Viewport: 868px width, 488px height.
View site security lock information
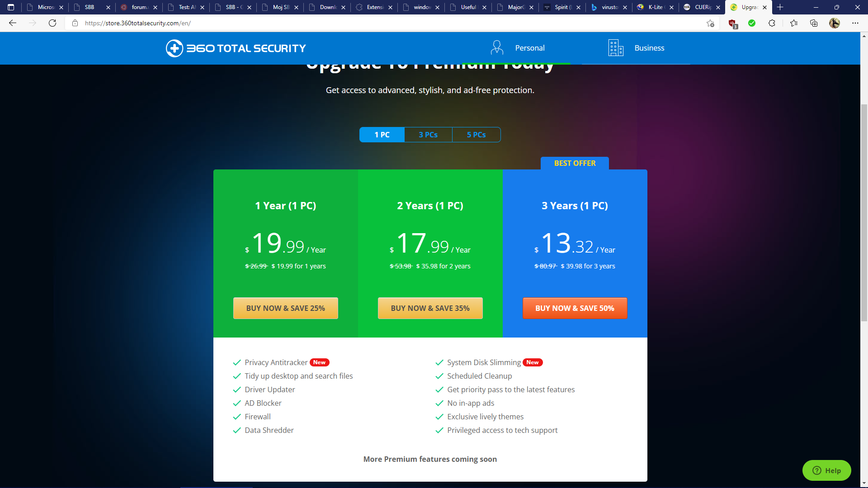[x=75, y=23]
